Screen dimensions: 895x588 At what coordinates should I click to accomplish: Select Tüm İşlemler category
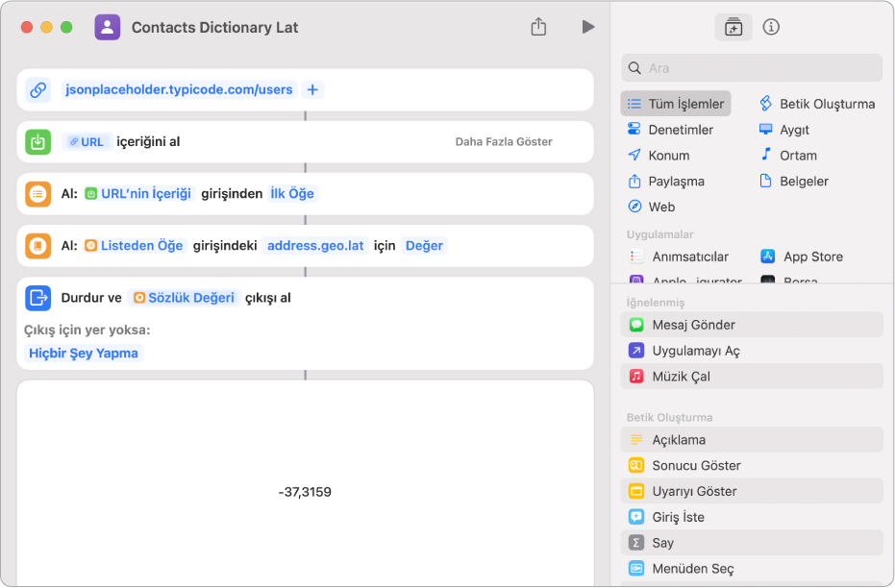[676, 104]
